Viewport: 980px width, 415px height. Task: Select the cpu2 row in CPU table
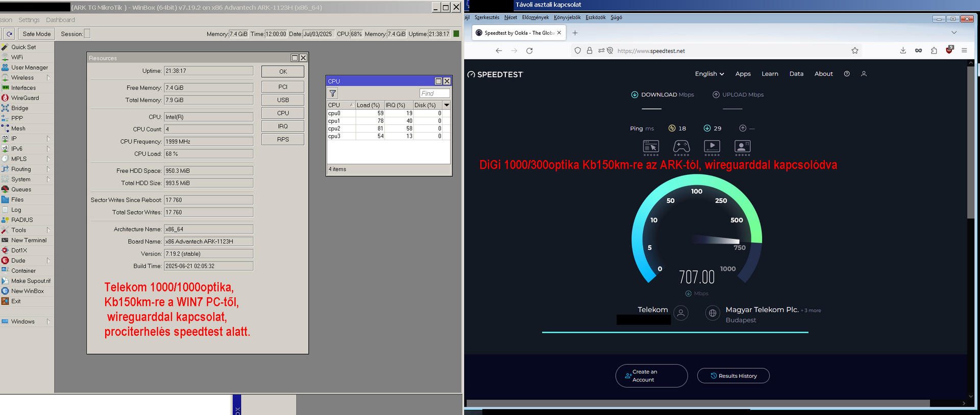click(388, 128)
